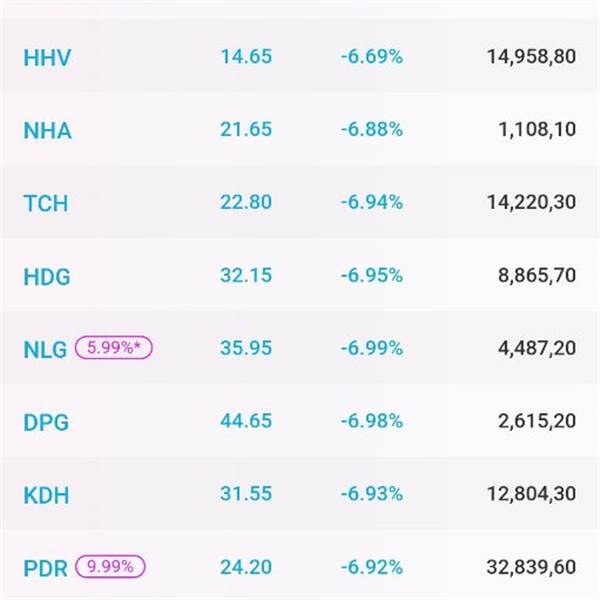Select the NLG stock symbol
The height and width of the screenshot is (600, 600).
pos(45,349)
